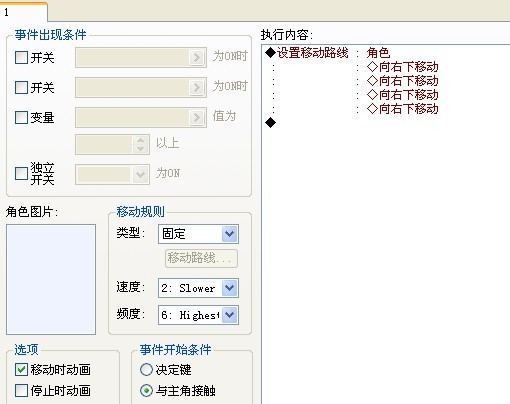The width and height of the screenshot is (510, 404).
Task: Open the 频度 frequency dropdown
Action: click(x=230, y=315)
